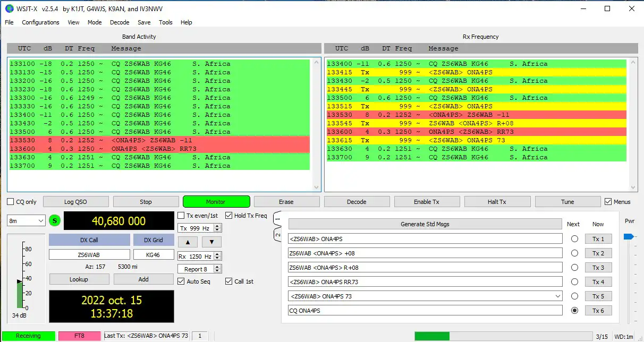Click the green S sync indicator icon
Image resolution: width=644 pixels, height=342 pixels.
pos(55,221)
